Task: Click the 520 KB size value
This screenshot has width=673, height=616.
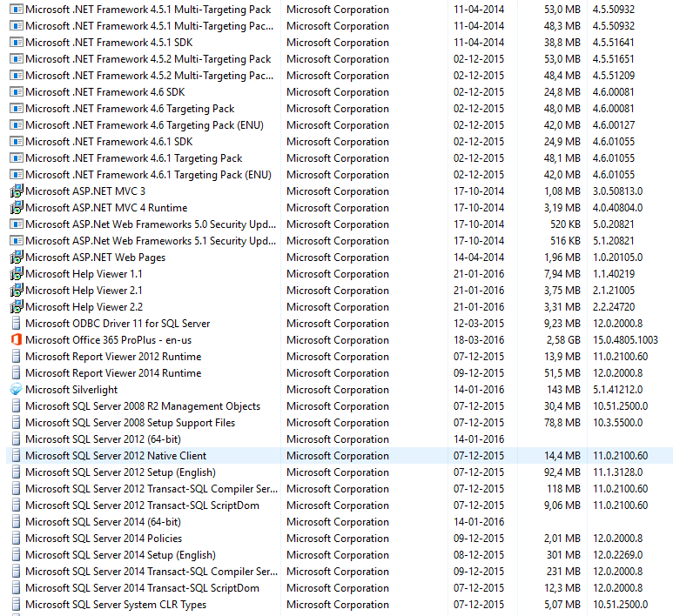Action: click(x=565, y=224)
